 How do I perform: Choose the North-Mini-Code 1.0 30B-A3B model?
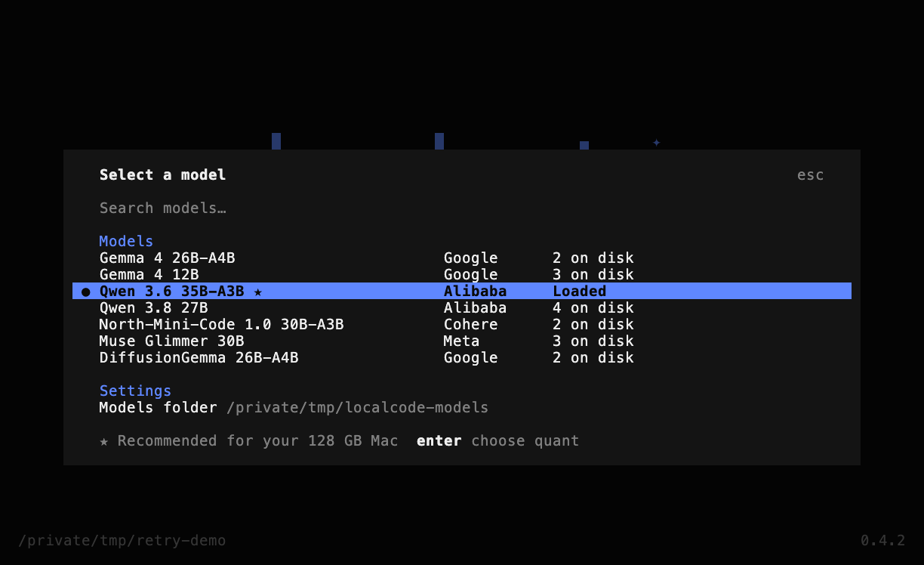point(462,325)
